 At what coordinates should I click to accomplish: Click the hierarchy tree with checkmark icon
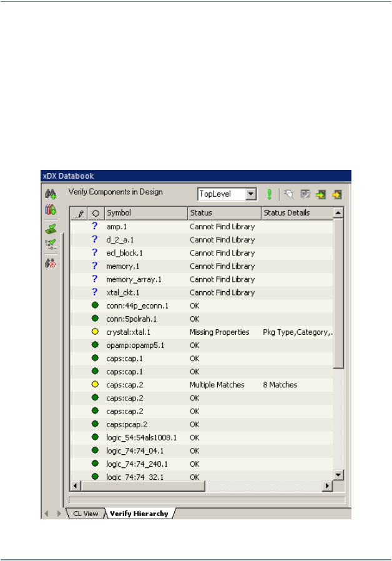(x=51, y=245)
